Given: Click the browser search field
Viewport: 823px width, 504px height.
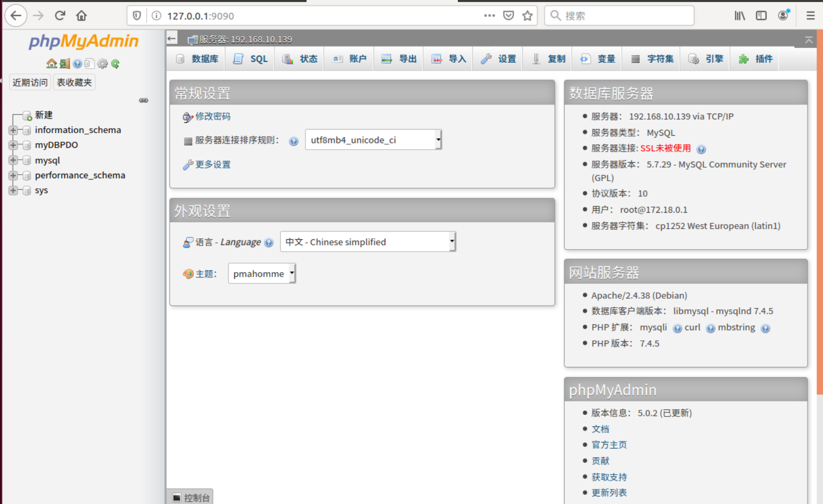Looking at the screenshot, I should click(x=619, y=16).
